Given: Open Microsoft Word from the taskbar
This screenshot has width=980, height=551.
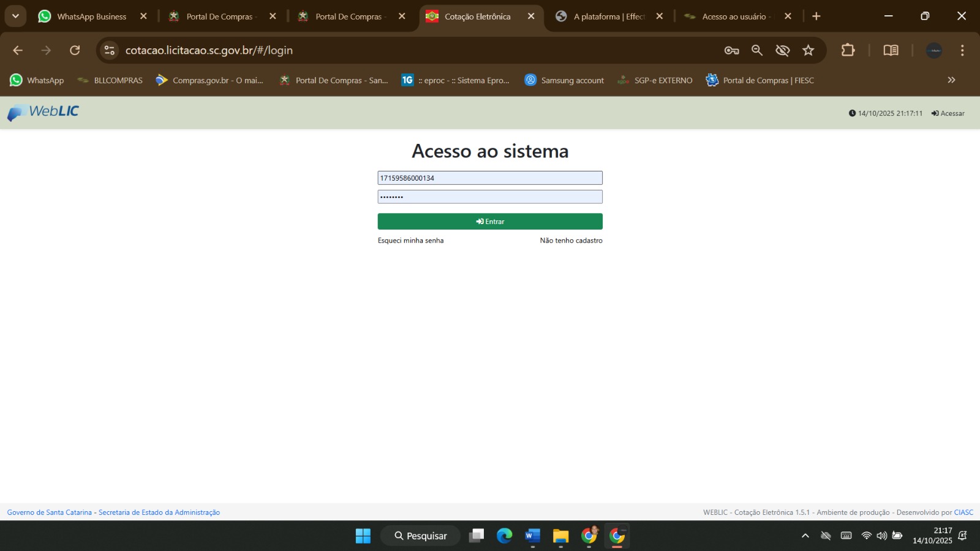Looking at the screenshot, I should (532, 536).
